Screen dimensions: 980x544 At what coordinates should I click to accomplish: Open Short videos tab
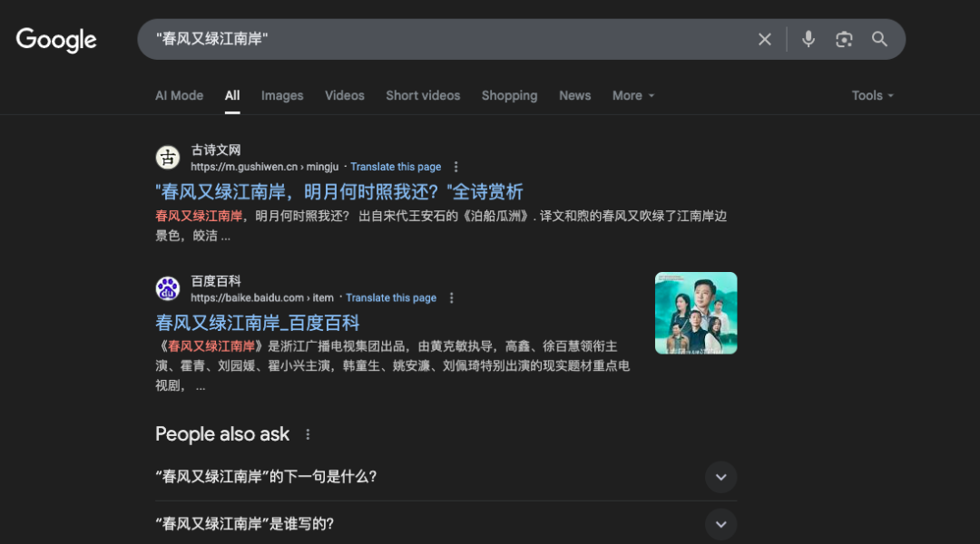click(423, 95)
